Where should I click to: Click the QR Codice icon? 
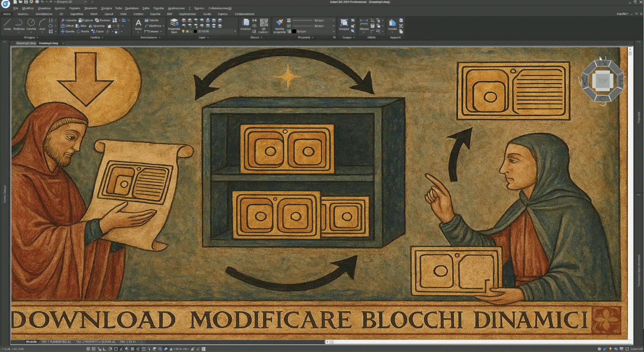tap(264, 26)
